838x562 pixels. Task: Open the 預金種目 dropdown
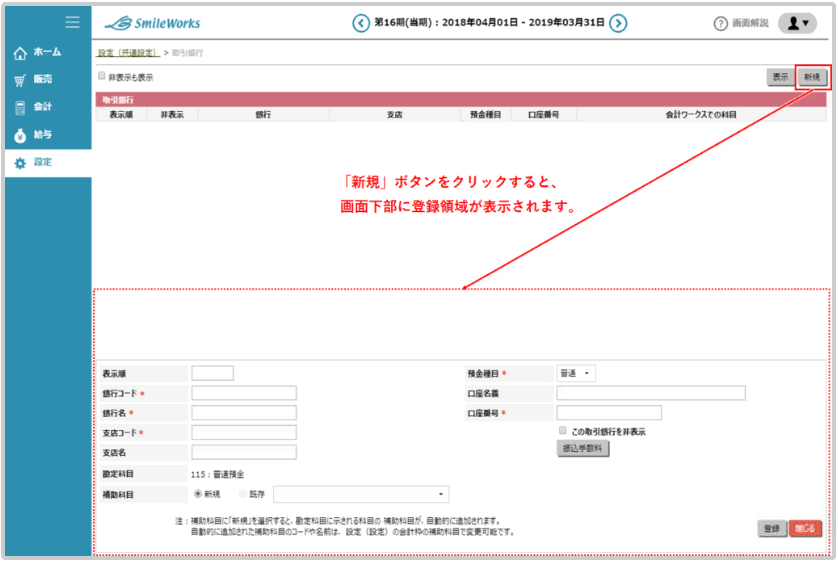click(575, 373)
